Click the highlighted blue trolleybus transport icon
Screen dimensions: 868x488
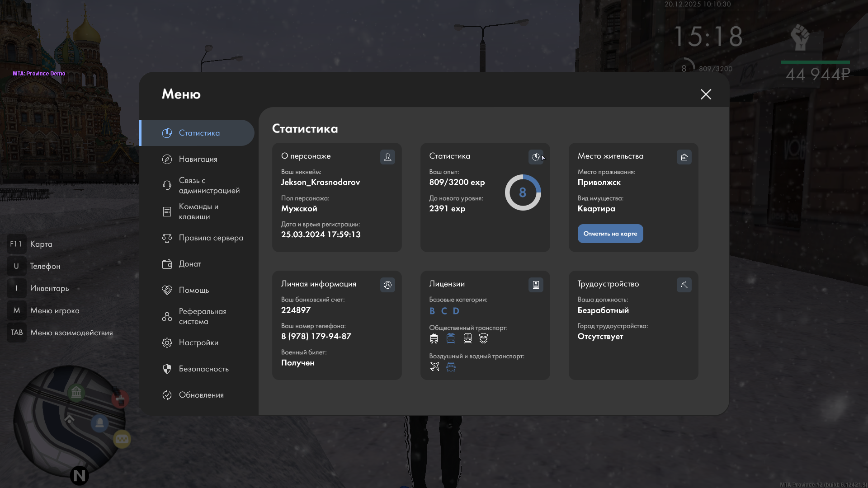[451, 338]
